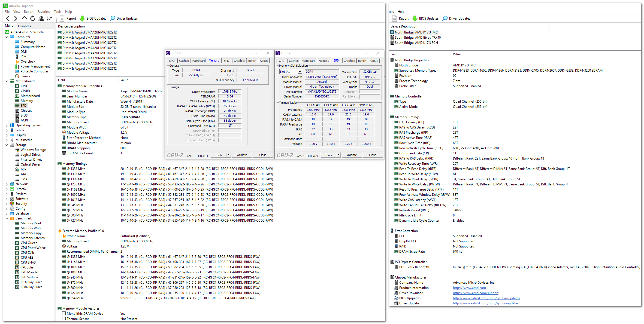Select the Sensor tree item
644x324 pixels.
click(25, 76)
